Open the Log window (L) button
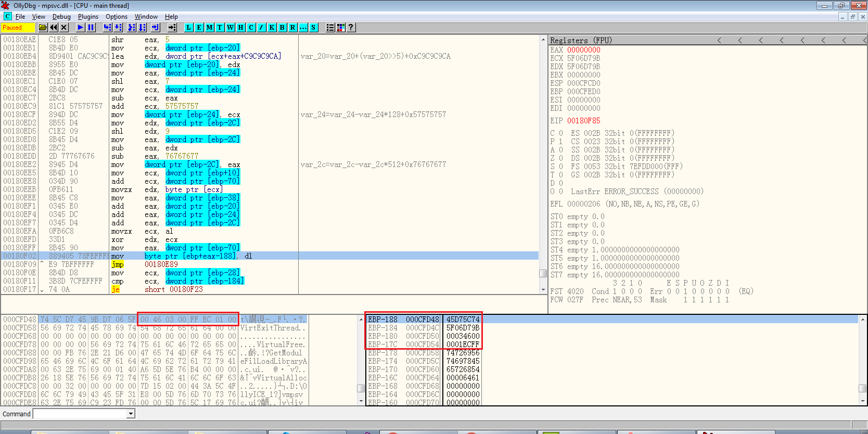Screen dimensions: 868x434 tap(188, 28)
